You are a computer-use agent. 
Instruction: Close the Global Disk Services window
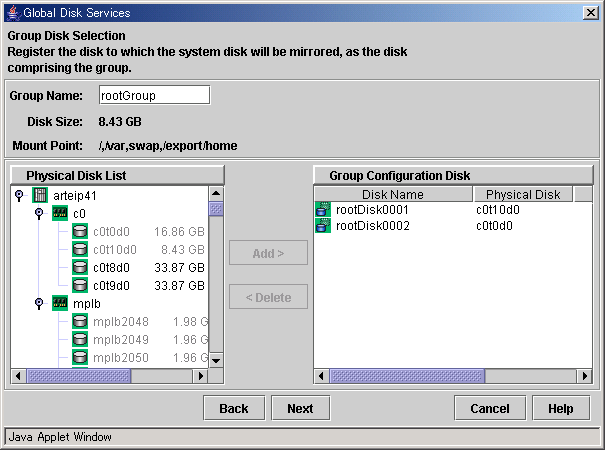[591, 13]
